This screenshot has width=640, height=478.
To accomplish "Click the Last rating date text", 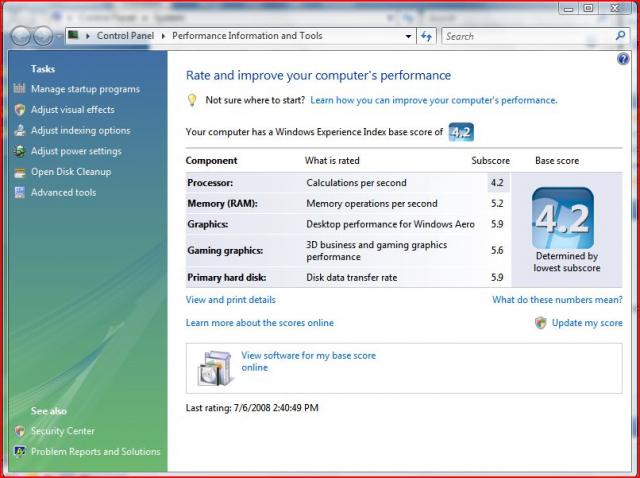I will point(252,407).
